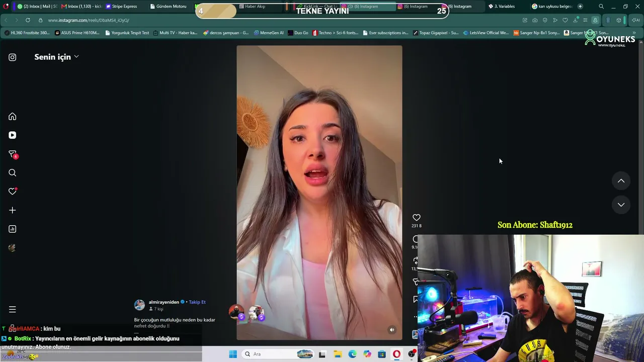This screenshot has width=644, height=362.
Task: Go to the previous reel arrow
Action: tap(621, 181)
